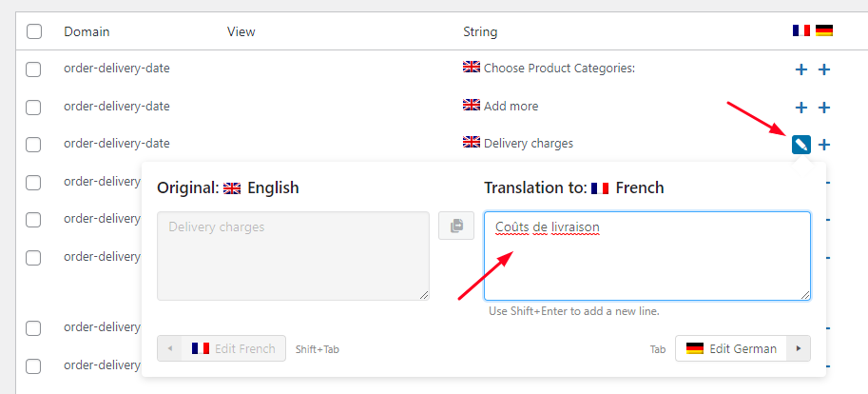Add French translation for Add more string
The width and height of the screenshot is (868, 394).
pos(801,108)
